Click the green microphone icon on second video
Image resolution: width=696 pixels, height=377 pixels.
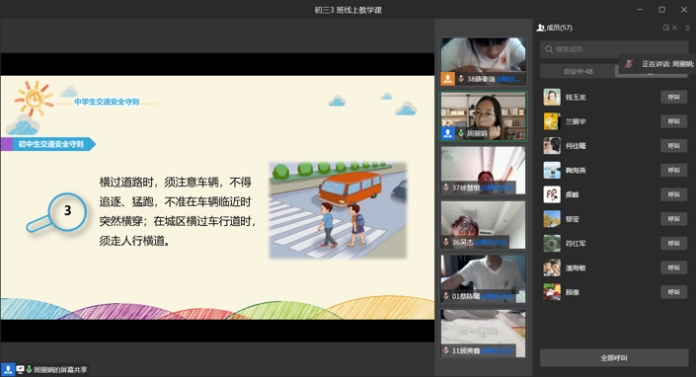[461, 133]
